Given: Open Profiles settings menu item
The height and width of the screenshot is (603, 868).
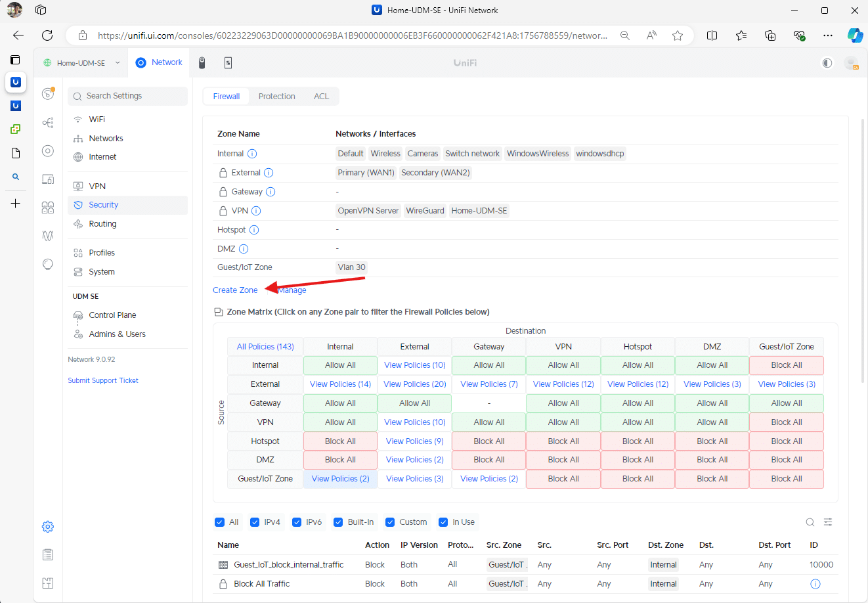Looking at the screenshot, I should (x=127, y=253).
